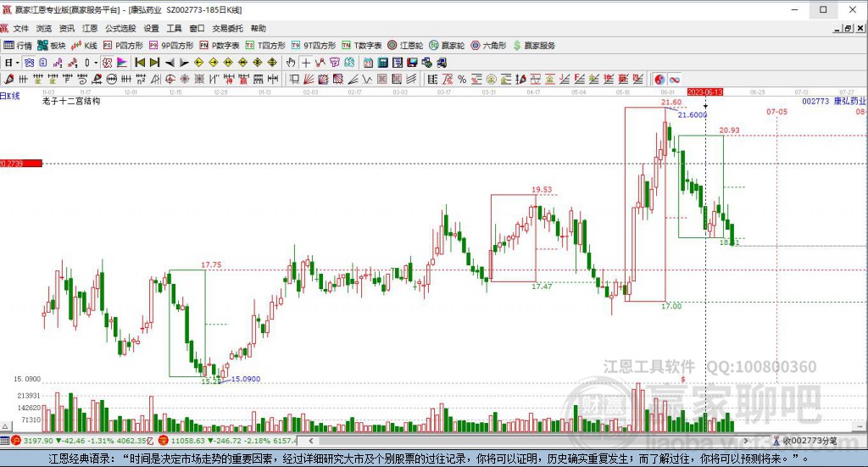
Task: Open the T数字表 tool
Action: [361, 46]
